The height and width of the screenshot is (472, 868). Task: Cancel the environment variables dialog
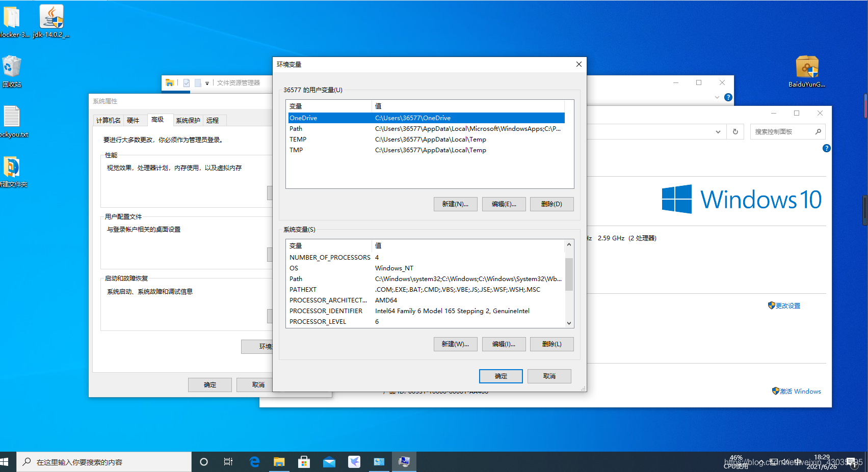click(x=549, y=376)
